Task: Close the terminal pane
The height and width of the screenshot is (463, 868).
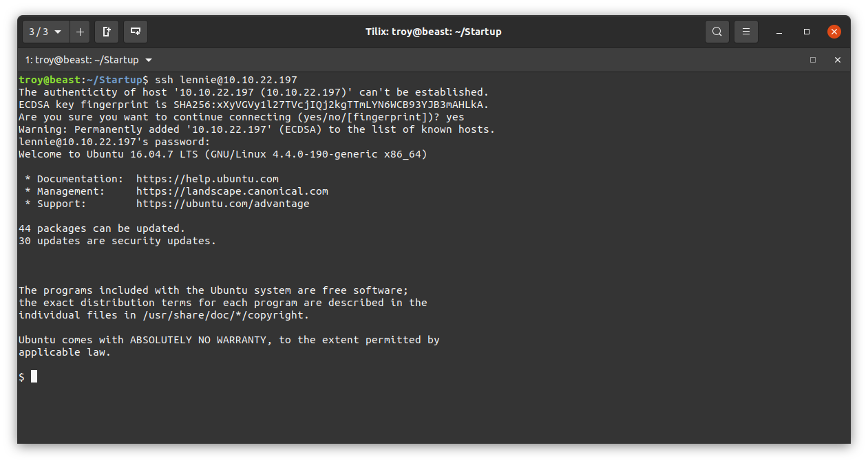Action: click(x=838, y=60)
